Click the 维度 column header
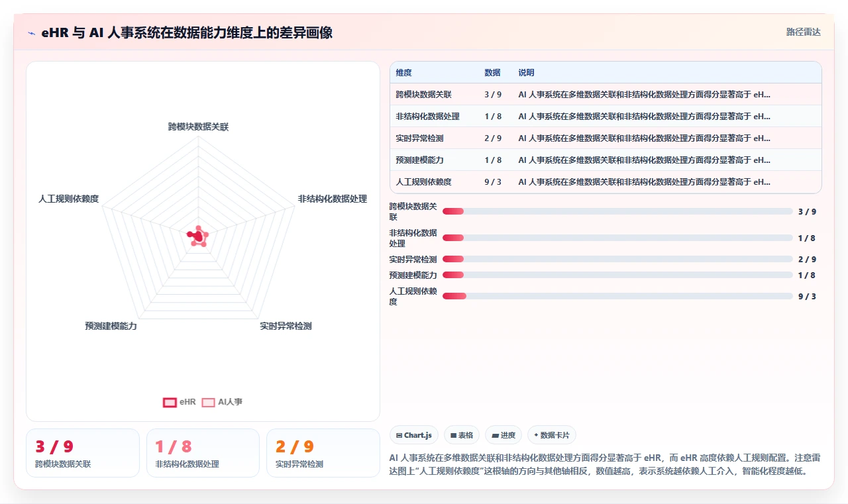The height and width of the screenshot is (504, 848). [404, 73]
